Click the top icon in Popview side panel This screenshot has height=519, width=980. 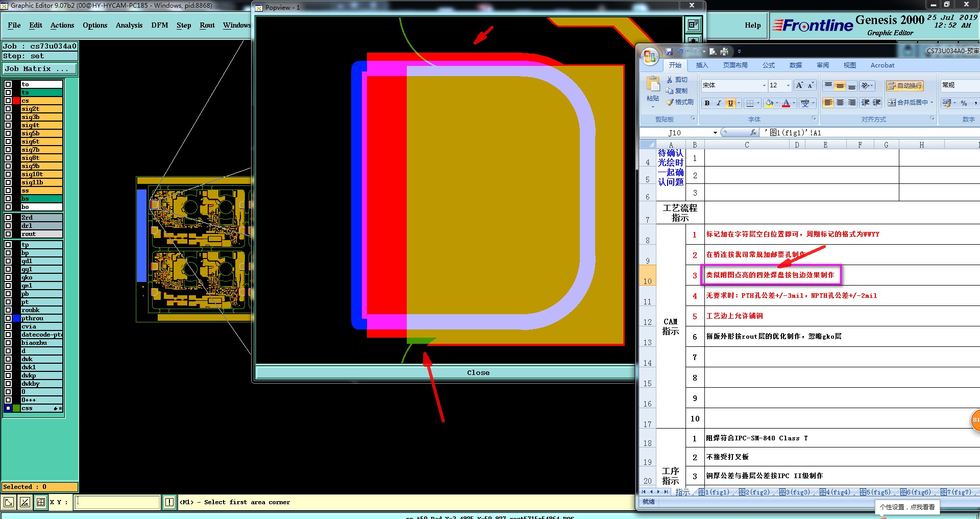(693, 24)
